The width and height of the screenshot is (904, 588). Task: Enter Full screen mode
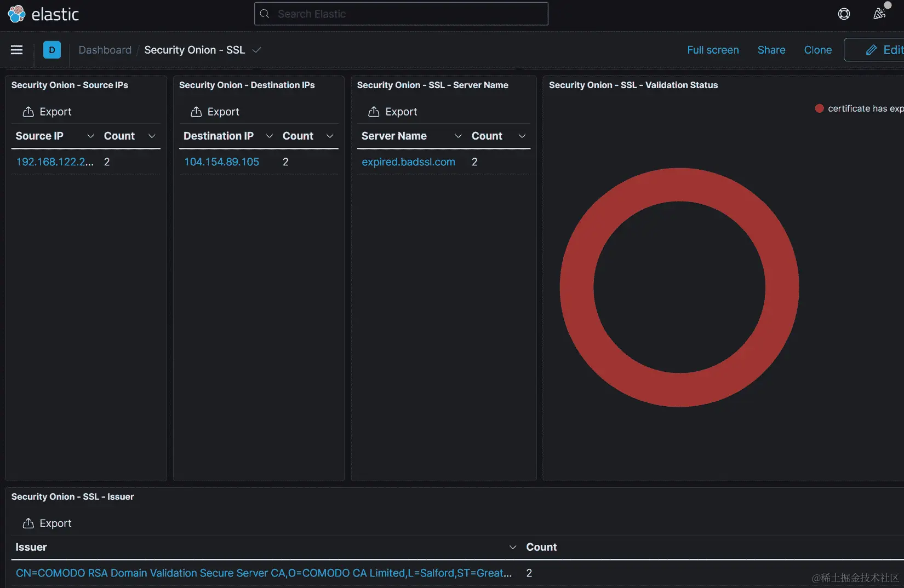[713, 50]
